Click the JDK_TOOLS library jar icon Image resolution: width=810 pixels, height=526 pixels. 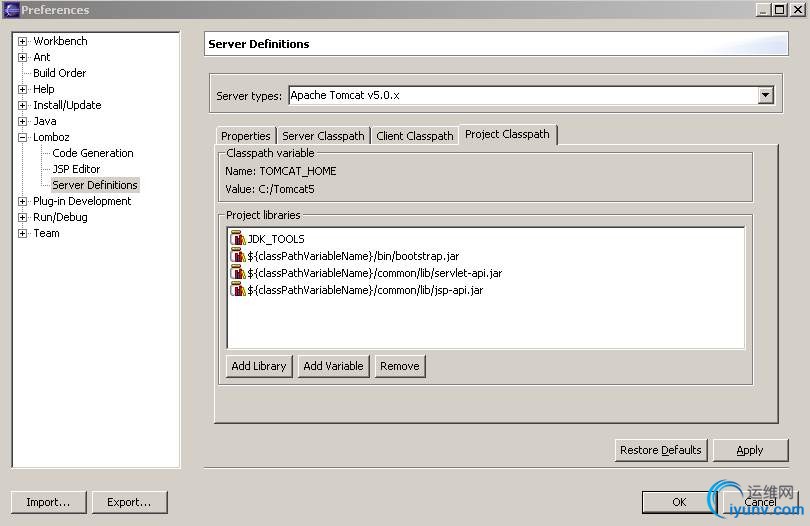(238, 238)
